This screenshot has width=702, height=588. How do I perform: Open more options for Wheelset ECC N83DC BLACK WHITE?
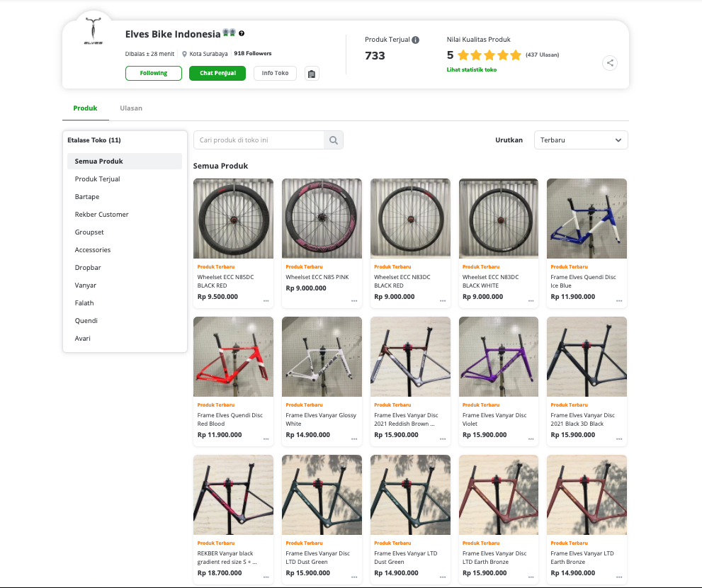tap(531, 301)
